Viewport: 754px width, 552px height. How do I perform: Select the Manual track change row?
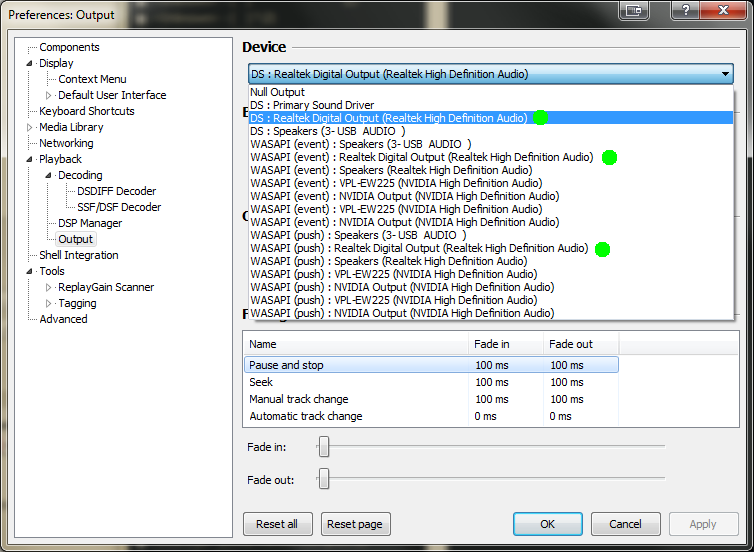pos(431,399)
